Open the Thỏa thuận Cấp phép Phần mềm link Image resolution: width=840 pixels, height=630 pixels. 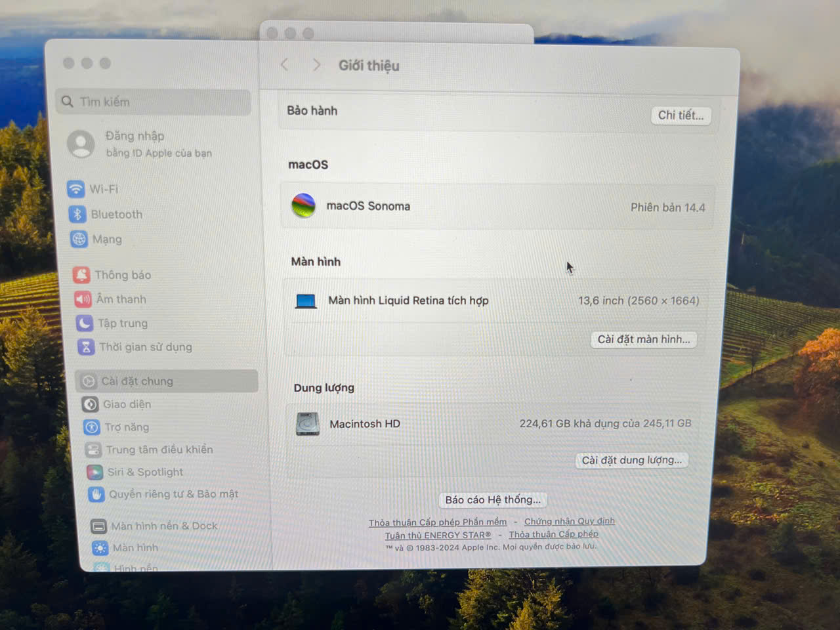(438, 522)
